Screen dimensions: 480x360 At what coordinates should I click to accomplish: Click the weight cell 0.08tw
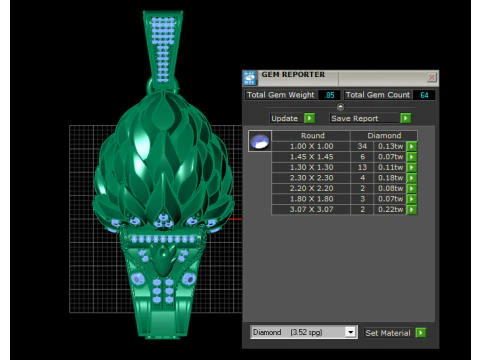(x=390, y=188)
